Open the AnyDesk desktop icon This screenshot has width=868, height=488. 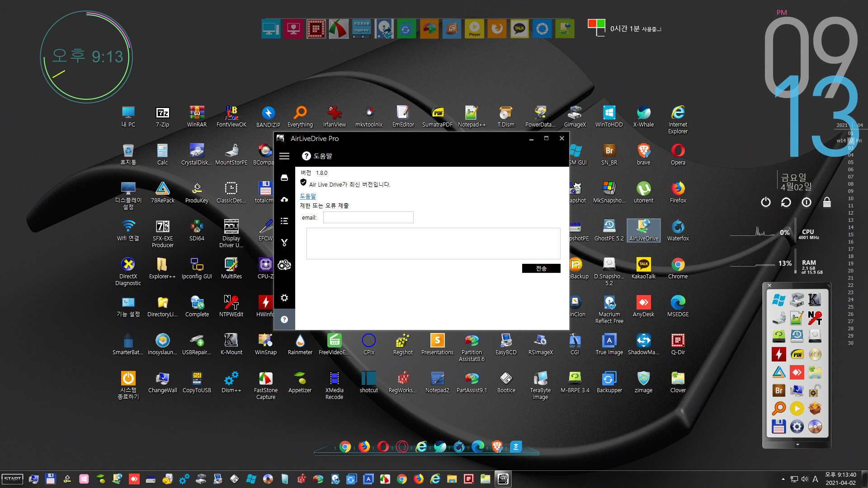pyautogui.click(x=643, y=306)
